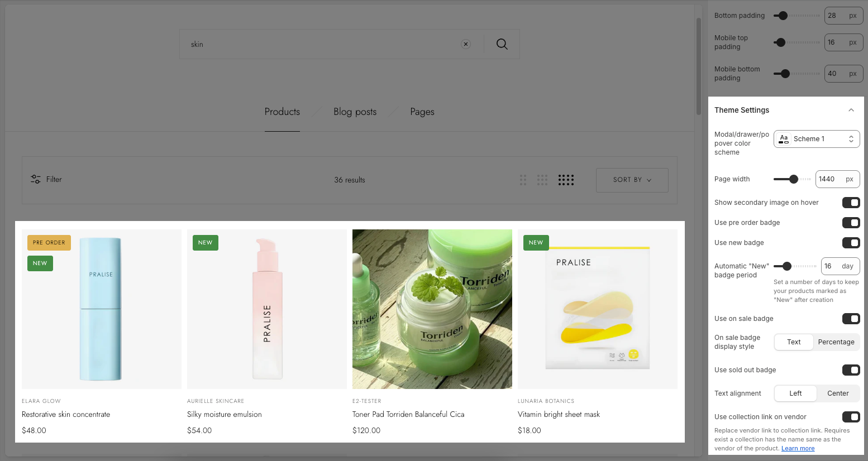Switch to two-column grid view
This screenshot has height=461, width=868.
tap(523, 180)
